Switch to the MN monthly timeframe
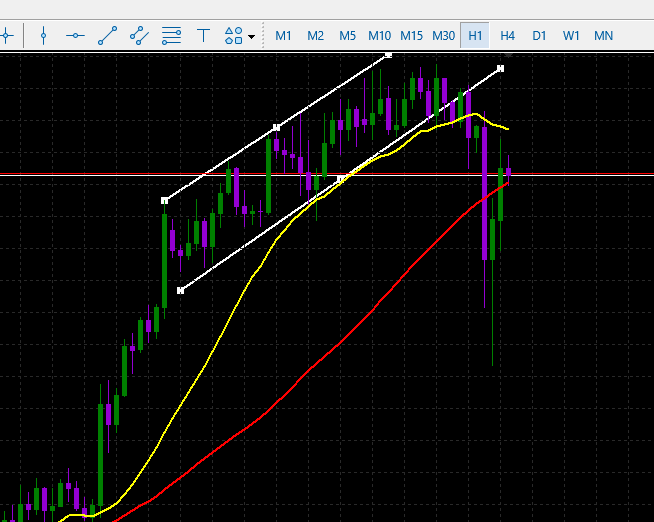 603,36
